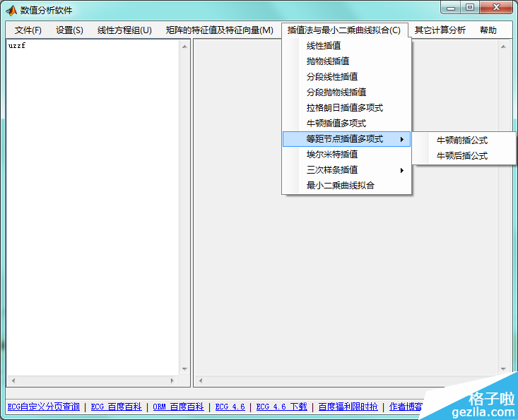This screenshot has height=420, width=518.
Task: Open the 帮助 menu
Action: tap(488, 30)
